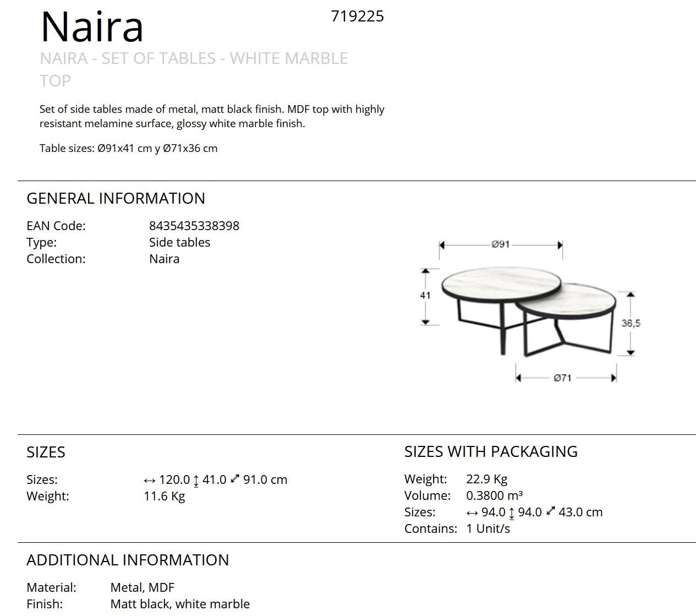The height and width of the screenshot is (616, 696).
Task: Click the Naira product title
Action: point(92,26)
